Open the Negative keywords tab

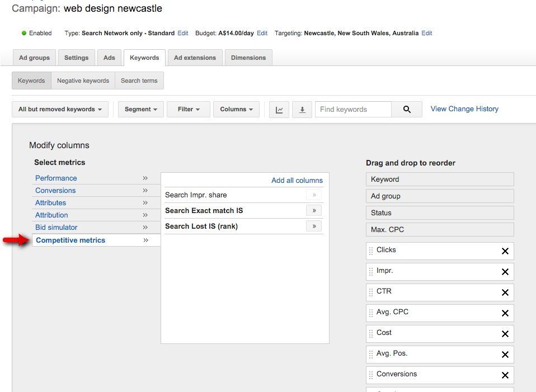point(83,80)
